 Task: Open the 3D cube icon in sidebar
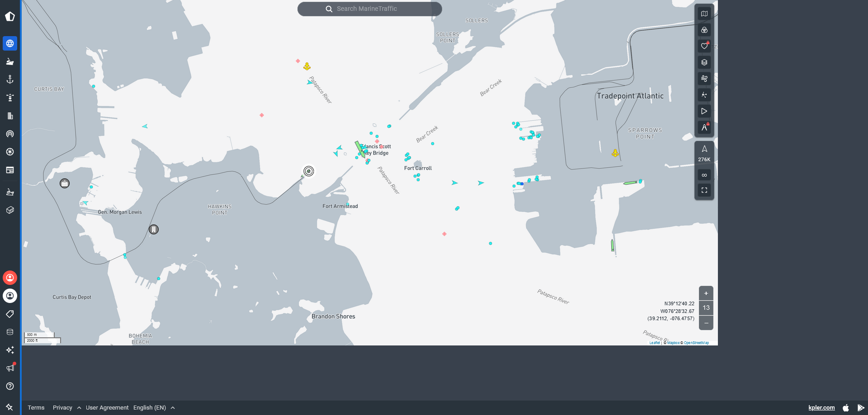pyautogui.click(x=10, y=210)
